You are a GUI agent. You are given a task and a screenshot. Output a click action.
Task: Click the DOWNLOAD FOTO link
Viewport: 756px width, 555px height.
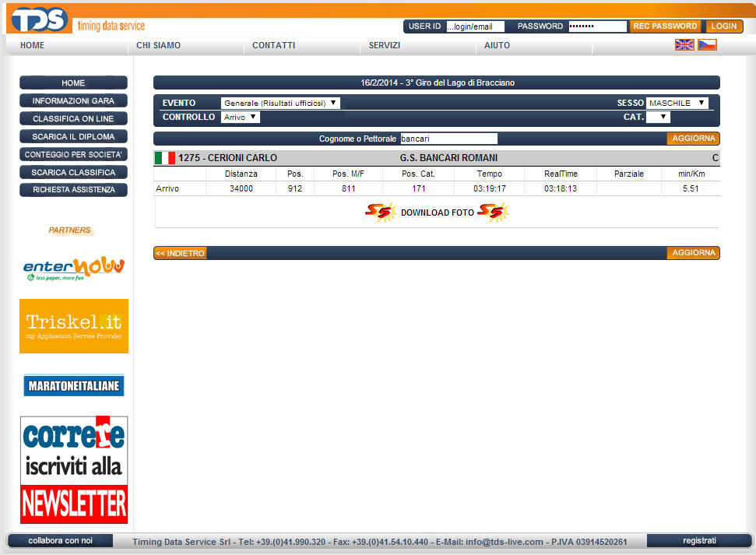tap(437, 213)
